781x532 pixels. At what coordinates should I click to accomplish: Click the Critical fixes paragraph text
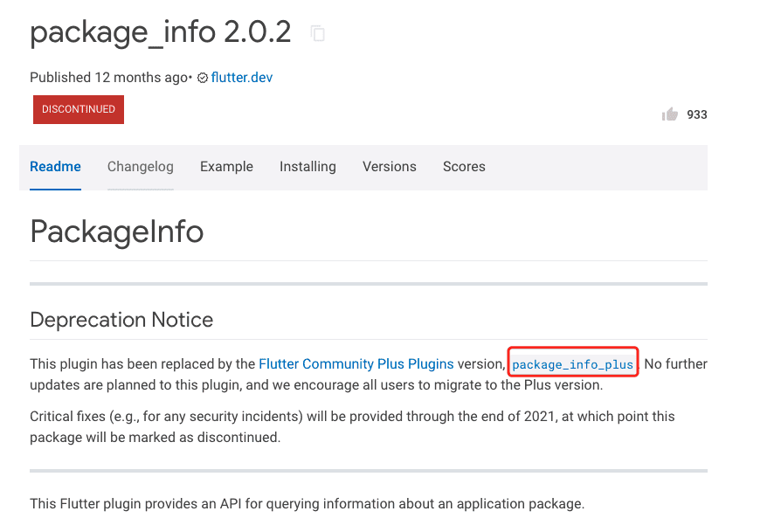[352, 427]
